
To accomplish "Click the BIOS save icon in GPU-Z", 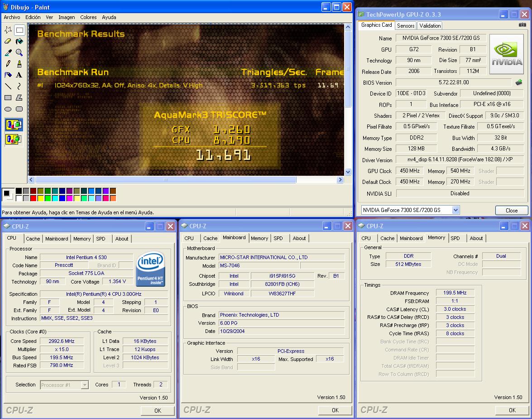I will [519, 82].
